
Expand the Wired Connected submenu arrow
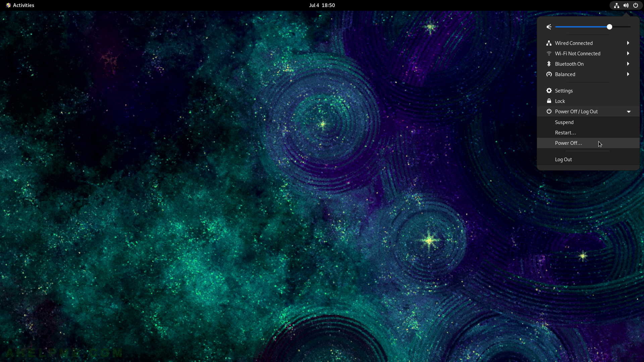628,43
